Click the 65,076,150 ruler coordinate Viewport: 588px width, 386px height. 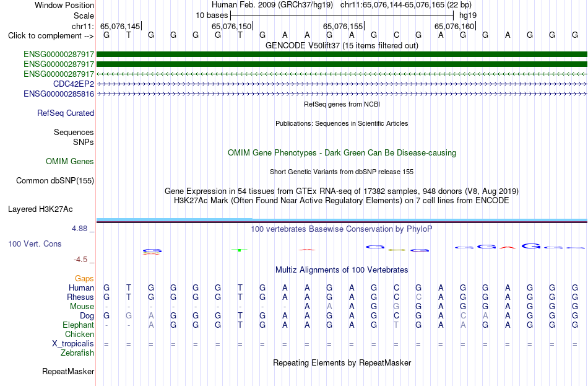(x=231, y=26)
